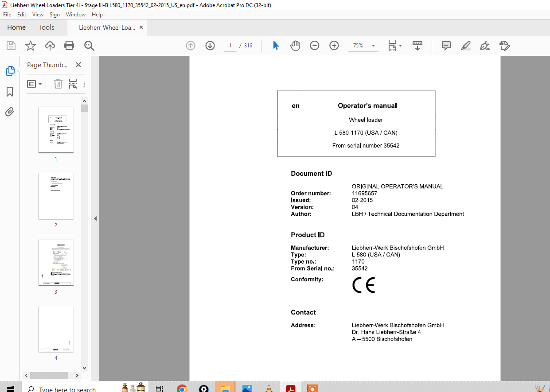Open the Edit menu
This screenshot has width=550, height=392.
coord(22,15)
